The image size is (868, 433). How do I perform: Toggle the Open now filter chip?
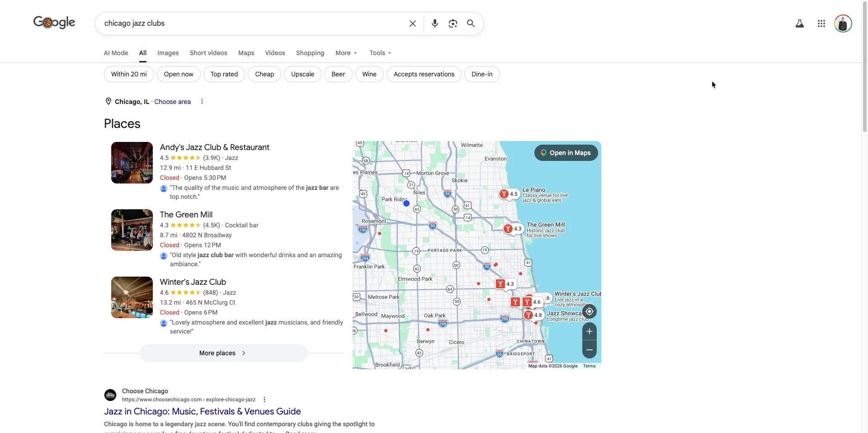click(179, 74)
